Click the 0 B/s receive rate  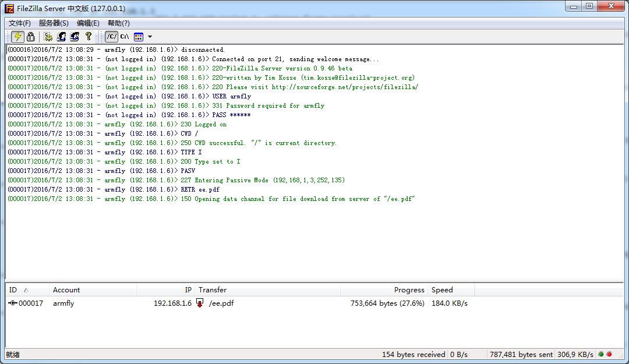(459, 354)
